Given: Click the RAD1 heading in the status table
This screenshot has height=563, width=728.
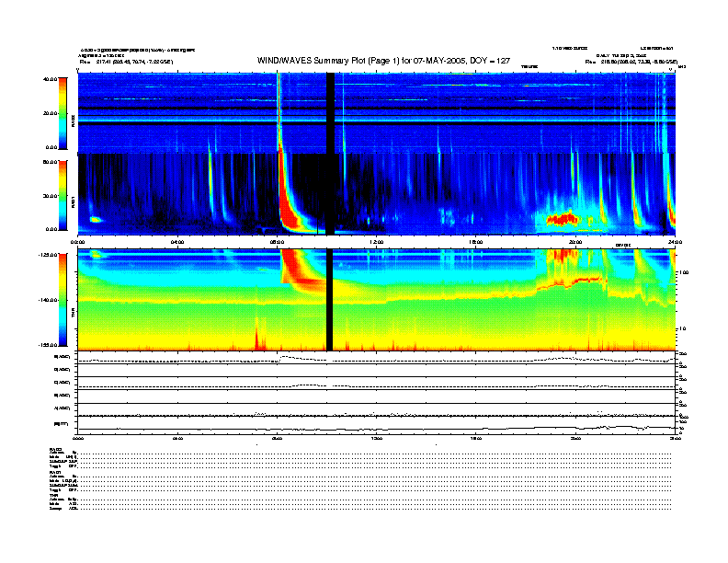Looking at the screenshot, I should [56, 473].
